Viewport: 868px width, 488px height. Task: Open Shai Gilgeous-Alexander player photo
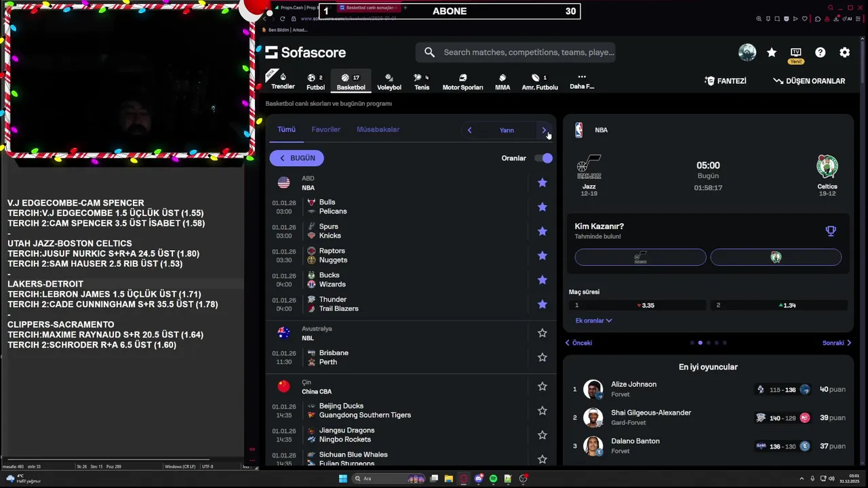coord(593,418)
